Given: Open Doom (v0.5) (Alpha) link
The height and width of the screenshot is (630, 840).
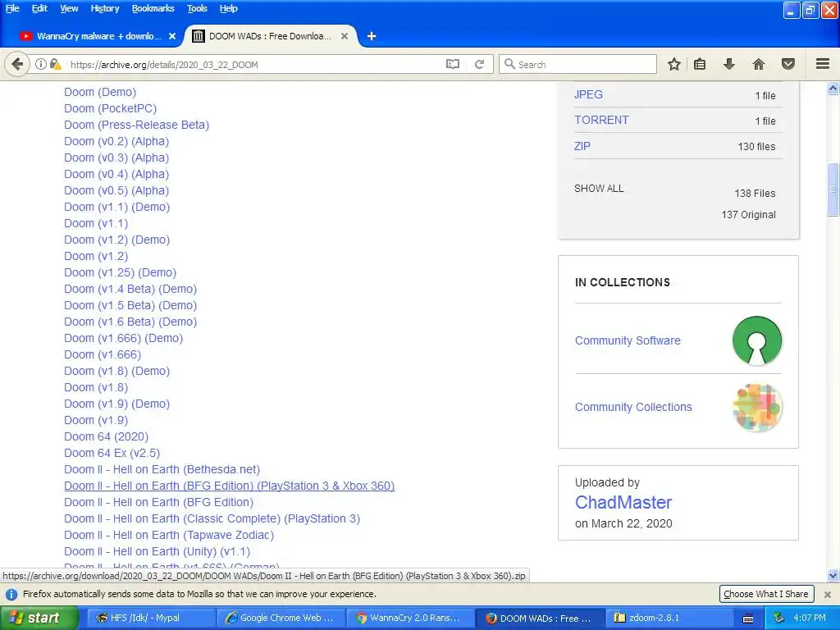Looking at the screenshot, I should [116, 190].
